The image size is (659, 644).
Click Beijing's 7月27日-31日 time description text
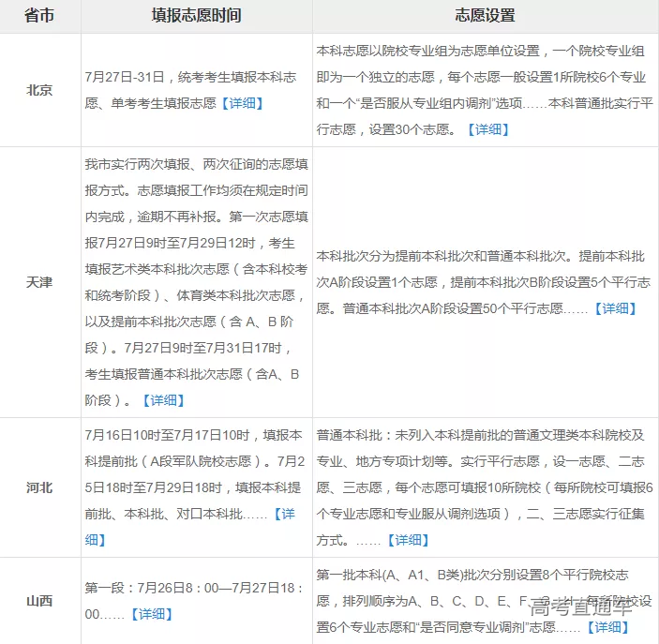(192, 79)
